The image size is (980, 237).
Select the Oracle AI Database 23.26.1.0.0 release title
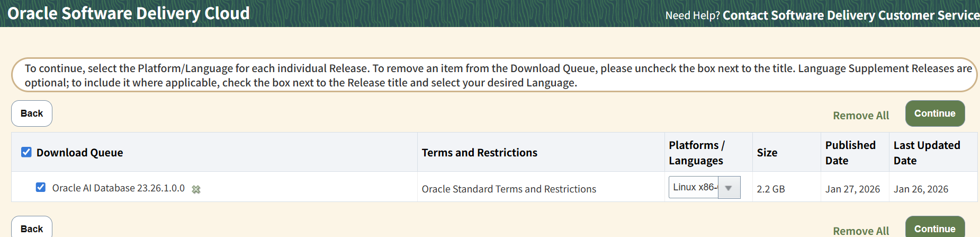point(119,188)
